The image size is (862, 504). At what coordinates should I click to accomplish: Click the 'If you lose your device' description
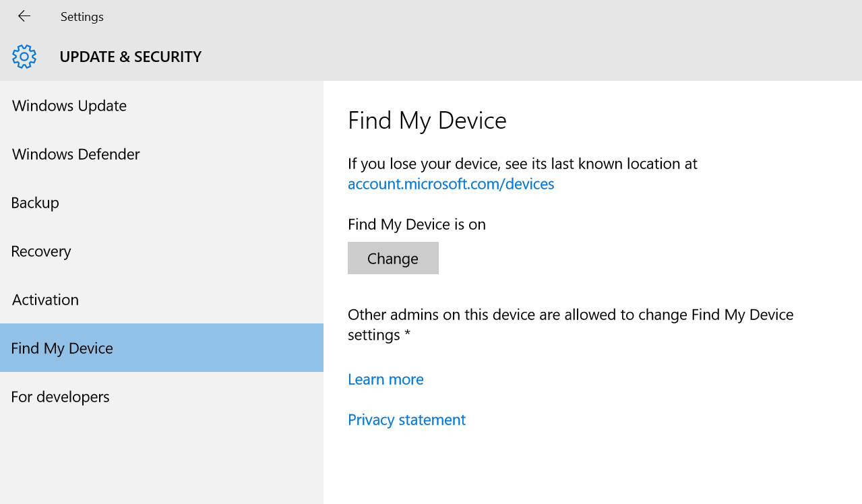click(x=522, y=164)
